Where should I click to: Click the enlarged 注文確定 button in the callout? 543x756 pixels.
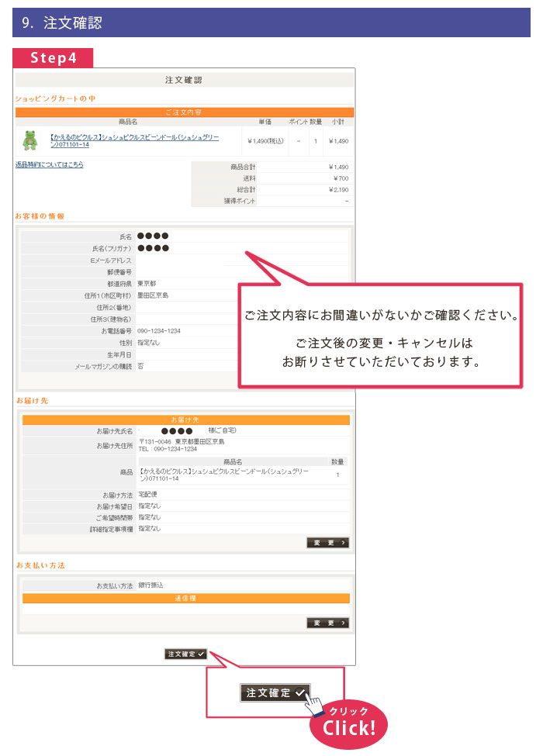[x=275, y=692]
